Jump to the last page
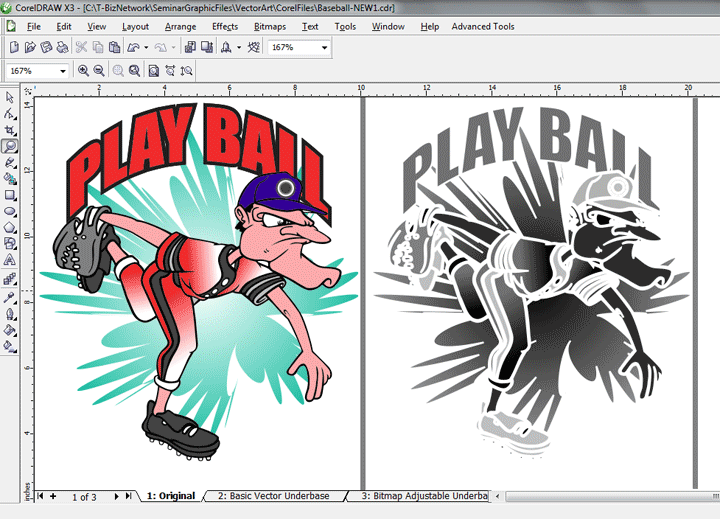This screenshot has width=720, height=519. click(129, 496)
